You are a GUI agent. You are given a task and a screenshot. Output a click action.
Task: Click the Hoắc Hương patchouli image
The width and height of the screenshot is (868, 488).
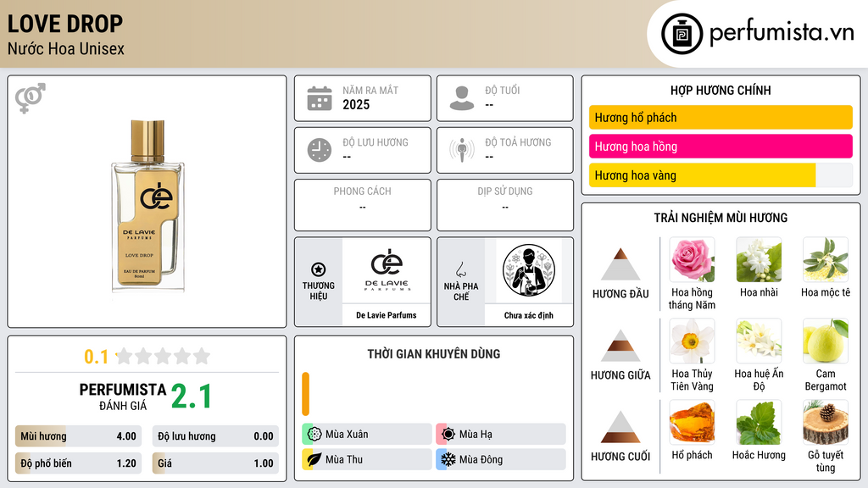(759, 423)
